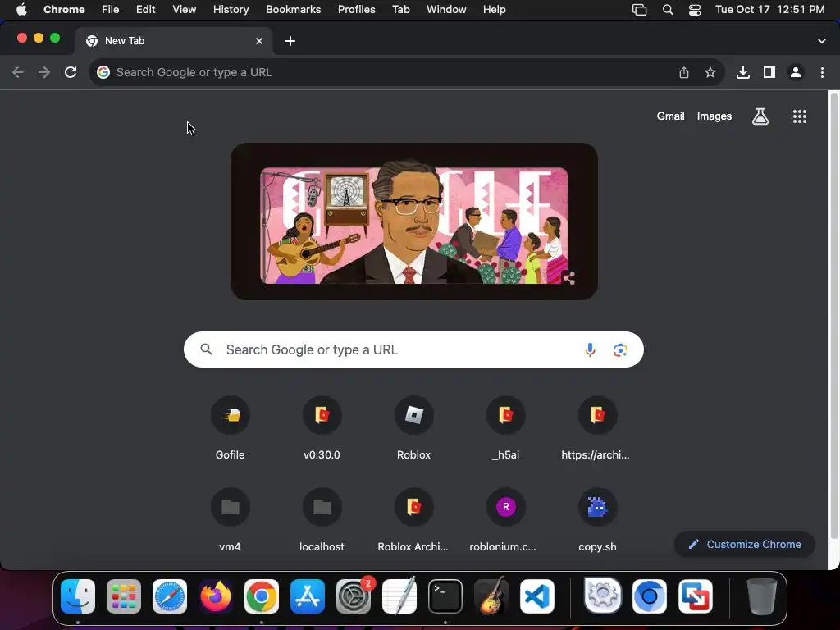Launch Finder from the Dock
The image size is (840, 630).
(78, 596)
